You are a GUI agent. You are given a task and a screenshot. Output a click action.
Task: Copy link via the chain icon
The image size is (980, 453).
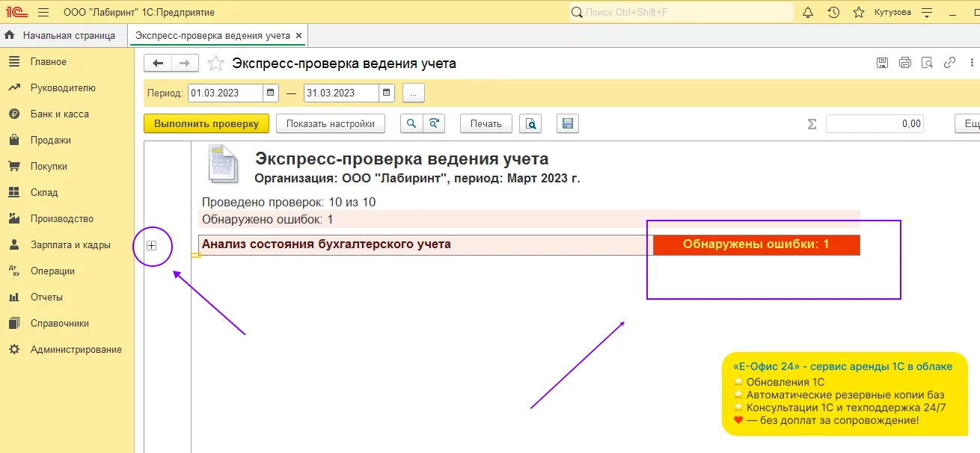[950, 63]
